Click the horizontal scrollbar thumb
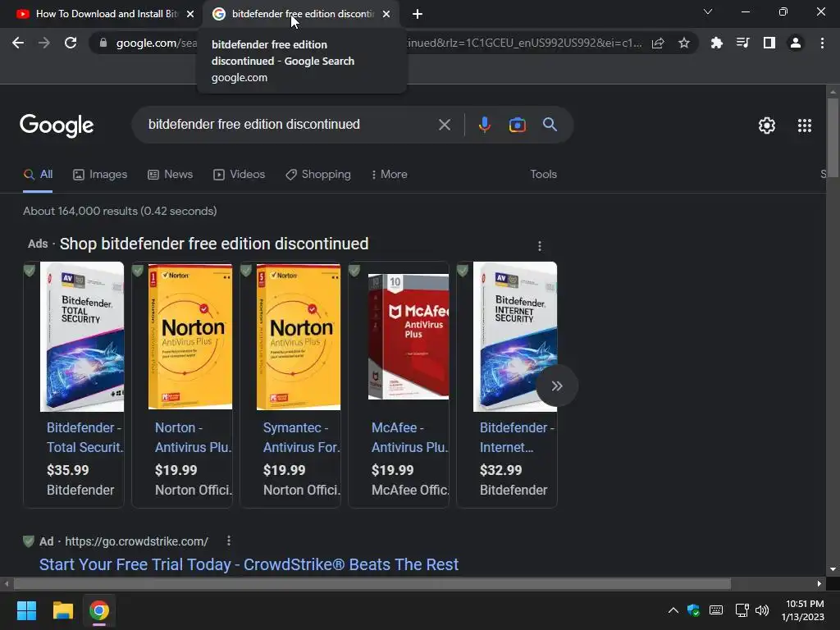840x630 pixels. pyautogui.click(x=372, y=583)
